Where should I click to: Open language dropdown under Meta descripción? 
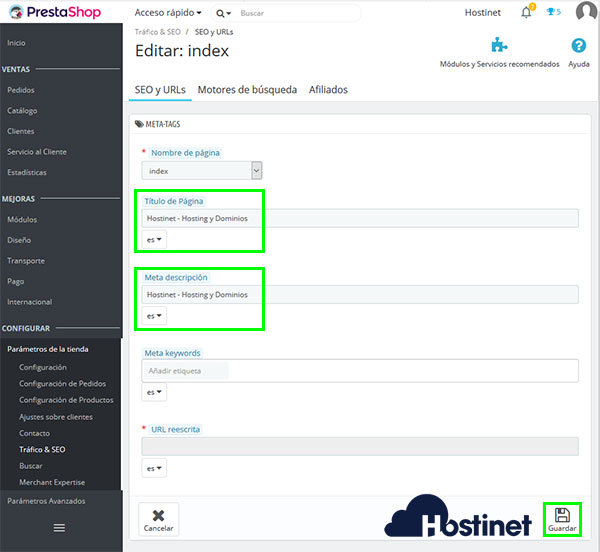pos(154,316)
